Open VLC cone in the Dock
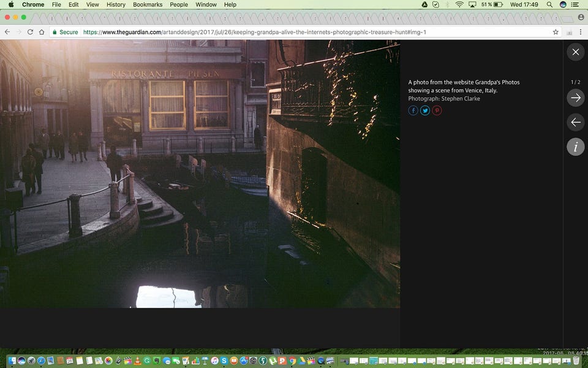The width and height of the screenshot is (588, 368). pyautogui.click(x=137, y=361)
